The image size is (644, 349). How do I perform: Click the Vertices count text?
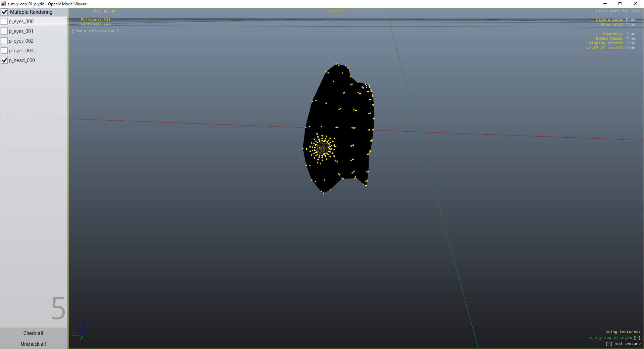click(x=96, y=24)
